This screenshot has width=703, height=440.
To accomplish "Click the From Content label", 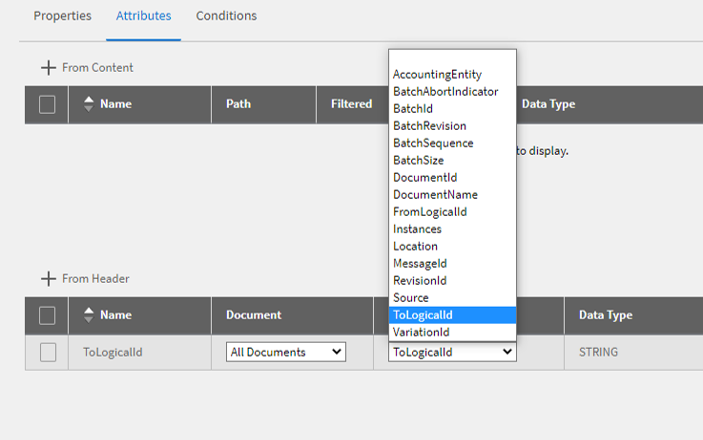I will pyautogui.click(x=97, y=68).
